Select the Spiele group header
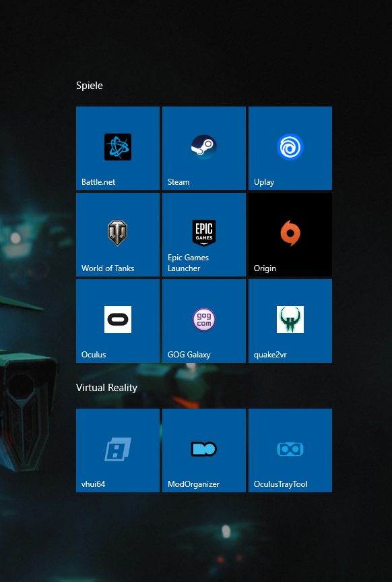Viewport: 392px width, 582px height. 90,86
